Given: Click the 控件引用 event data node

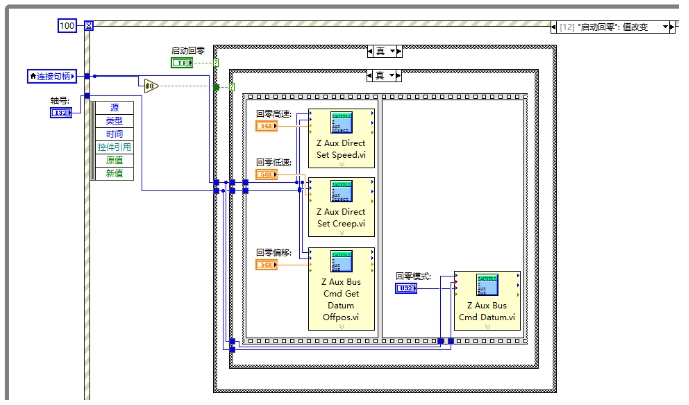Looking at the screenshot, I should coord(114,147).
